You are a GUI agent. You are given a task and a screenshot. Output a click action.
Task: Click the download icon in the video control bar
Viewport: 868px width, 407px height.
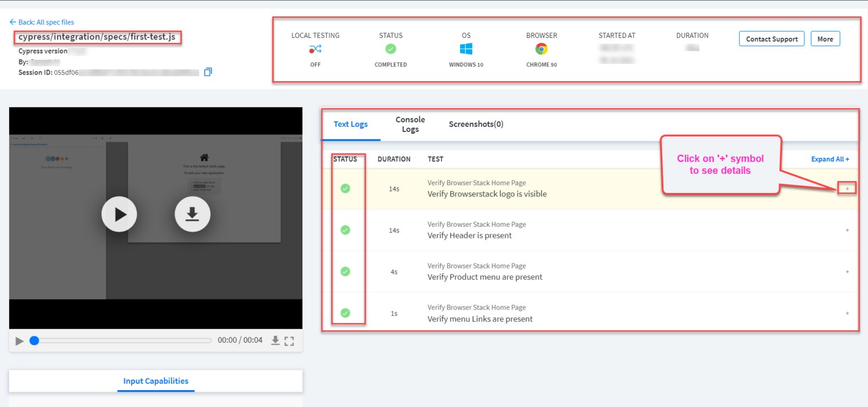point(275,340)
